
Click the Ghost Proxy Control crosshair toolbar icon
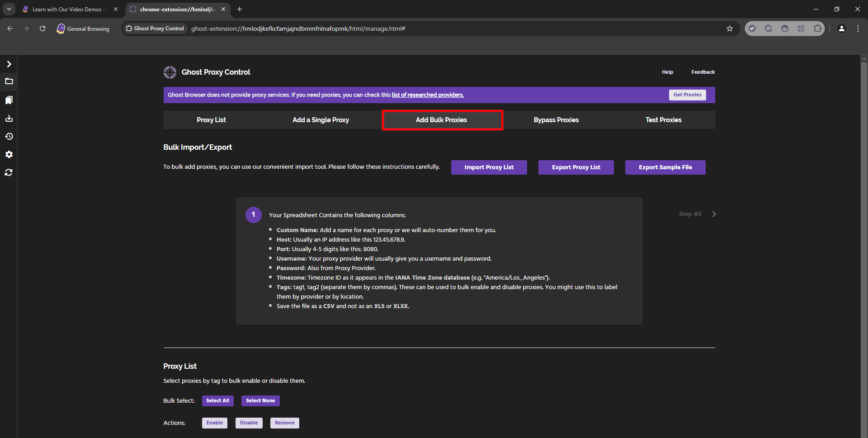tap(801, 29)
